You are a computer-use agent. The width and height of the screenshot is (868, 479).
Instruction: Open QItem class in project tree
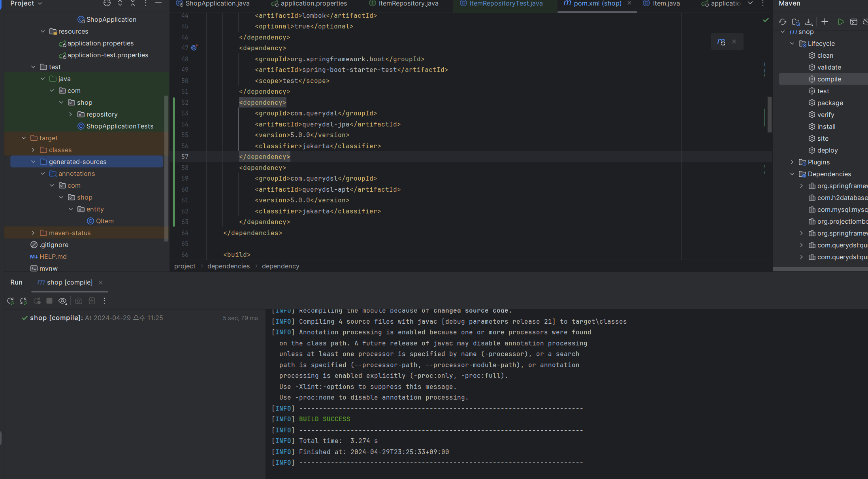[x=105, y=221]
